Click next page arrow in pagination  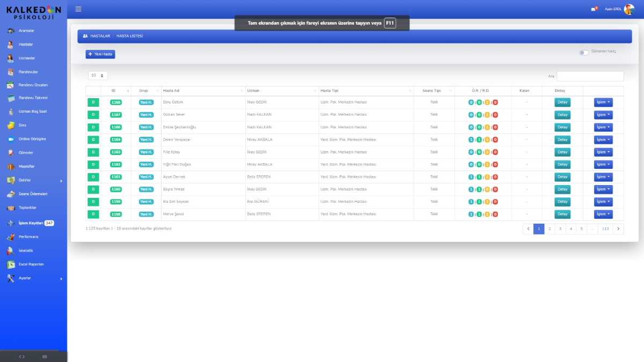tap(618, 229)
